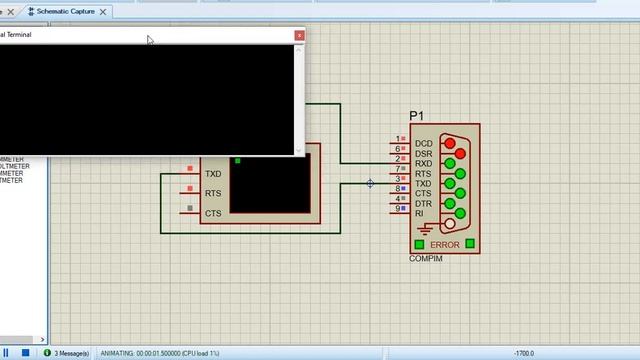This screenshot has height=360, width=640.
Task: Click the left green status square beside ERROR
Action: pos(419,244)
